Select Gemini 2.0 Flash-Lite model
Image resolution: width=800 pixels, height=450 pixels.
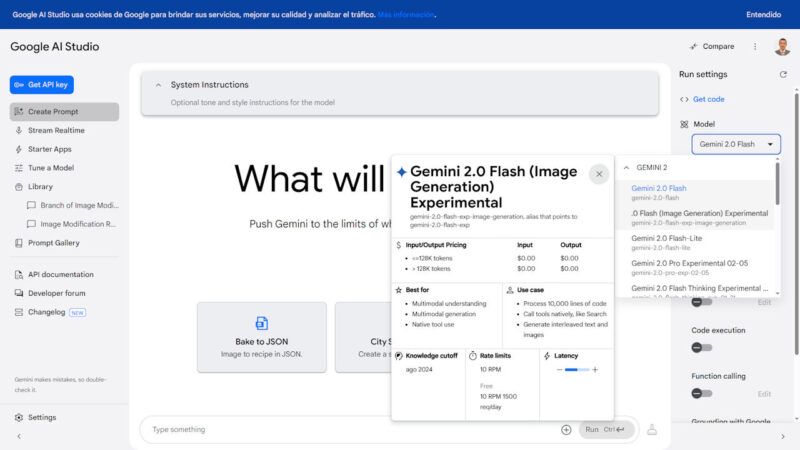(x=695, y=242)
